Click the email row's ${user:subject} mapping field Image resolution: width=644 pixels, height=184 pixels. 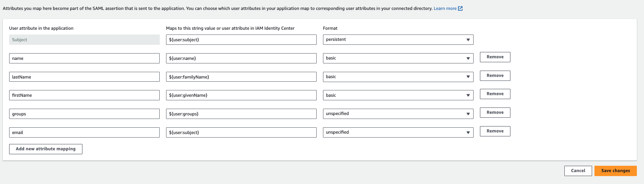241,132
